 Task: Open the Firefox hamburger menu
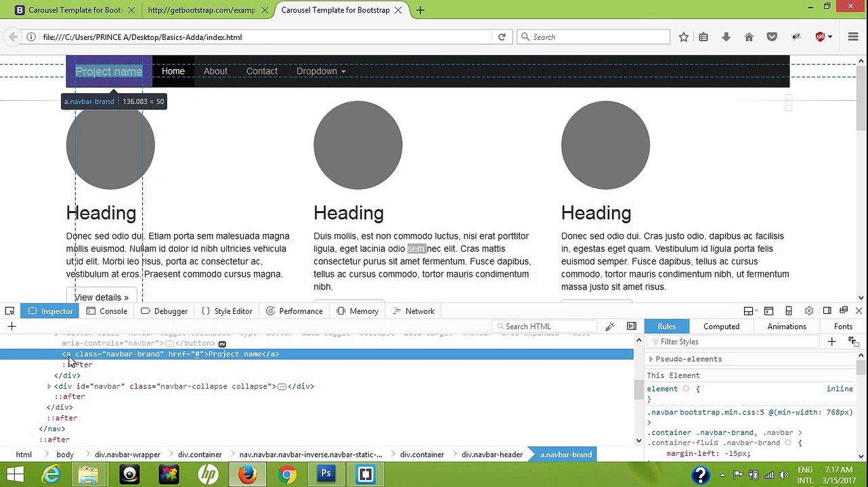[x=853, y=37]
